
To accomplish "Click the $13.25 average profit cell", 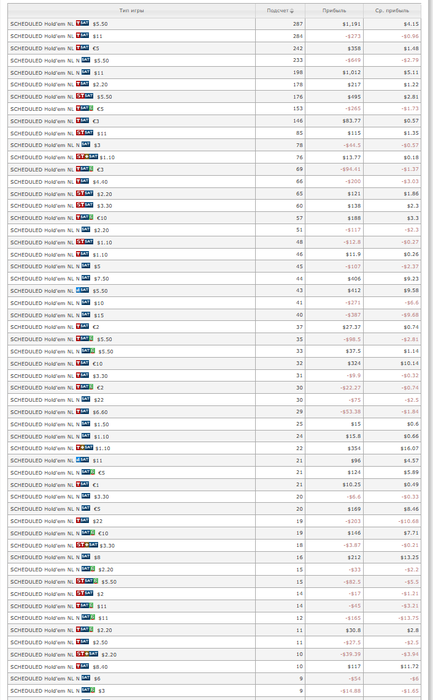I will click(409, 557).
